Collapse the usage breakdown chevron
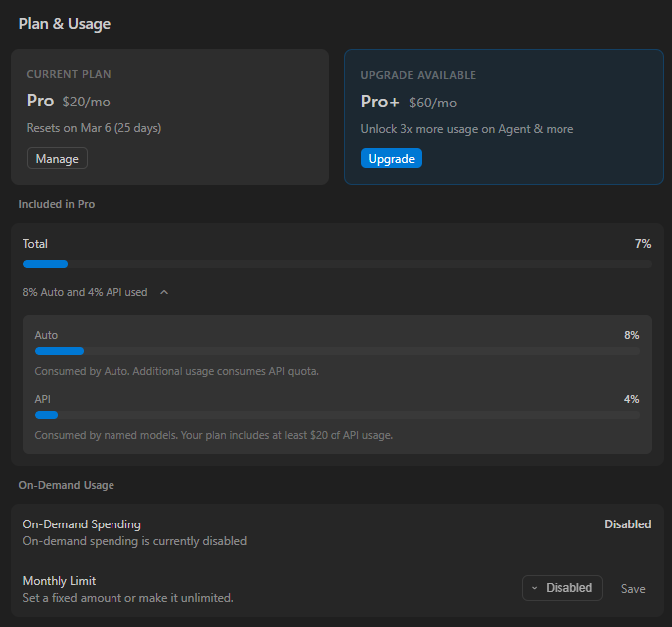 (164, 292)
